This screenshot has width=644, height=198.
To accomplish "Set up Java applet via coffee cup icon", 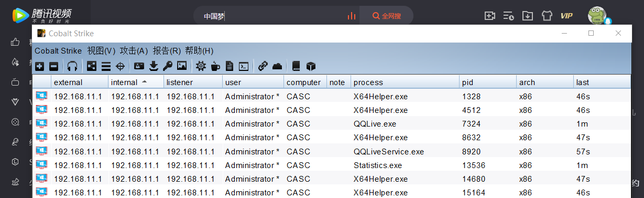I will click(x=215, y=66).
